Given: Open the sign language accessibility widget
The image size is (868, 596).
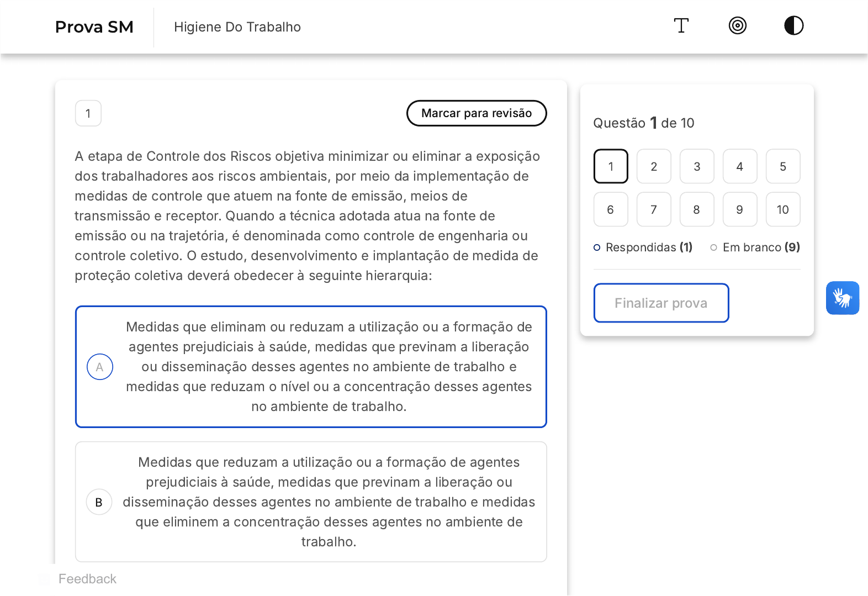Looking at the screenshot, I should 842,298.
